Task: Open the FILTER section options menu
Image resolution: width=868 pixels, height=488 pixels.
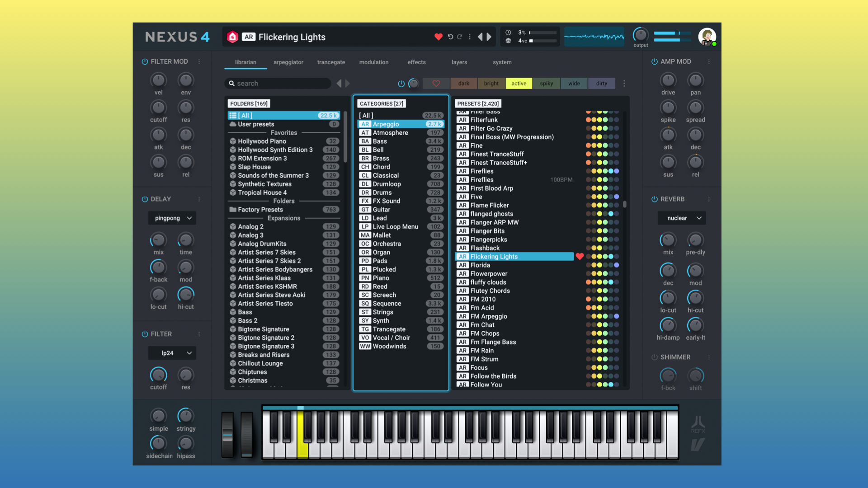Action: tap(199, 334)
